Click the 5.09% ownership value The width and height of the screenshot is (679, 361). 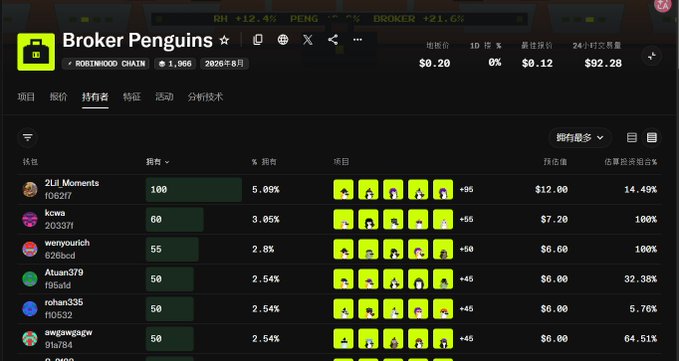coord(265,190)
